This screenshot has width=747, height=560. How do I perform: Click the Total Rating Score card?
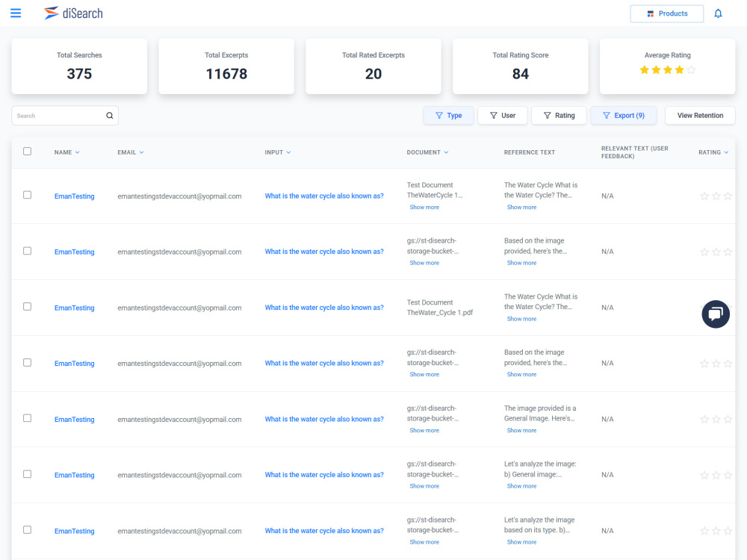[x=520, y=66]
